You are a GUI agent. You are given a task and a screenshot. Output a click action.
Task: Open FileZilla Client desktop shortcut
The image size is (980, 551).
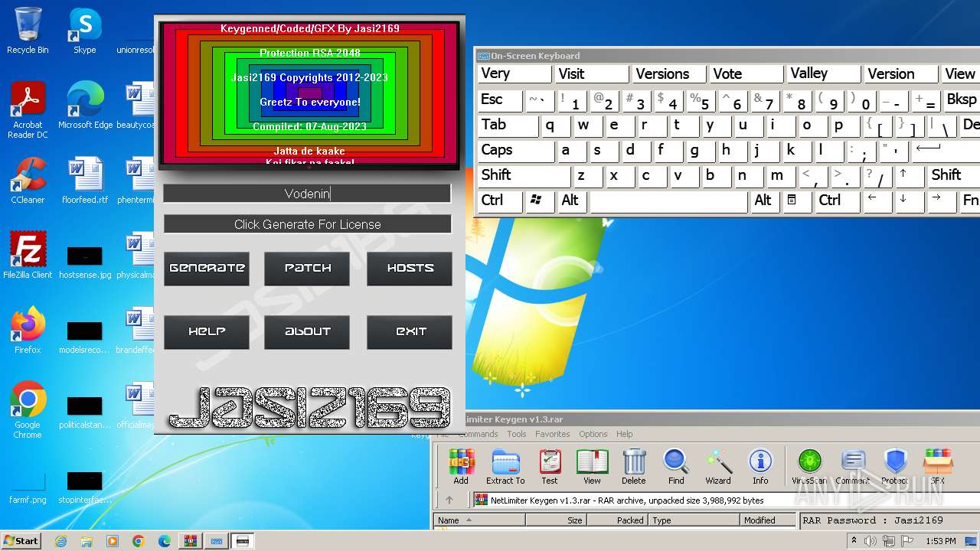28,256
